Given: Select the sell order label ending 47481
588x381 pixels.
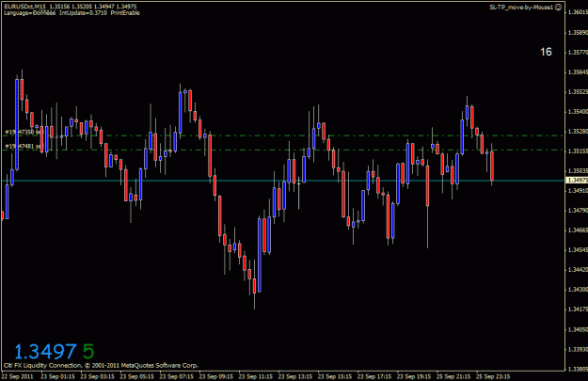Looking at the screenshot, I should (23, 146).
